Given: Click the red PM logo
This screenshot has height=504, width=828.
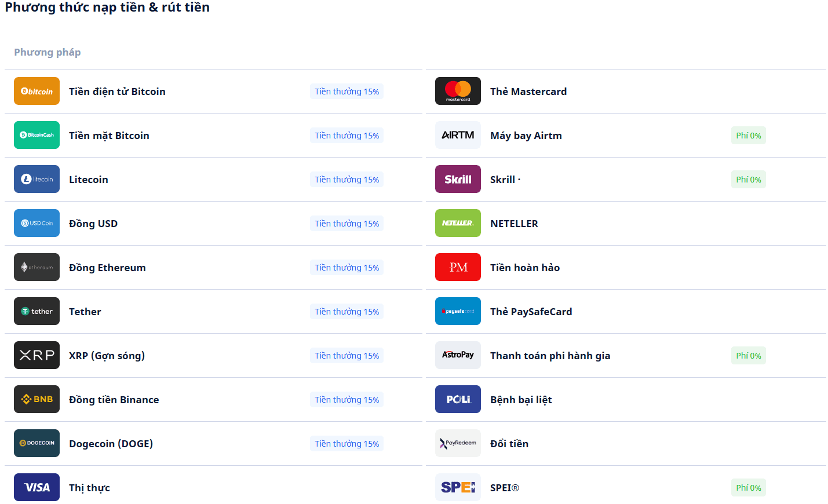Looking at the screenshot, I should pos(458,267).
